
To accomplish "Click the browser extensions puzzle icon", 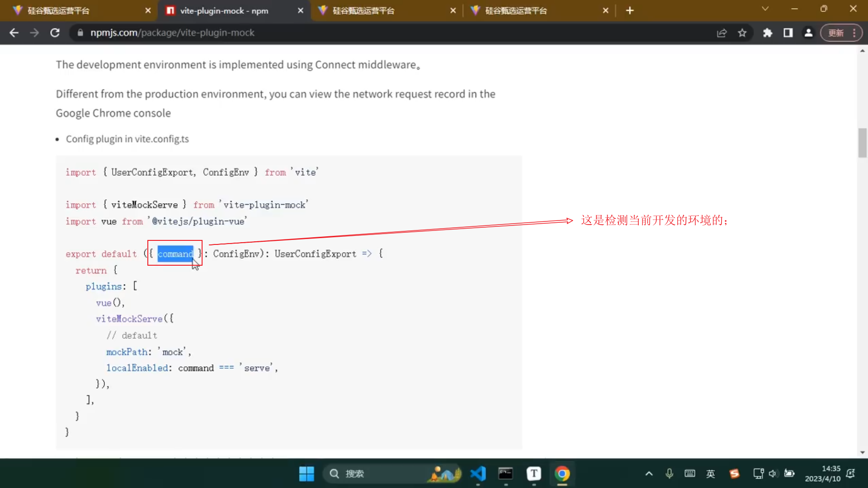I will (769, 33).
